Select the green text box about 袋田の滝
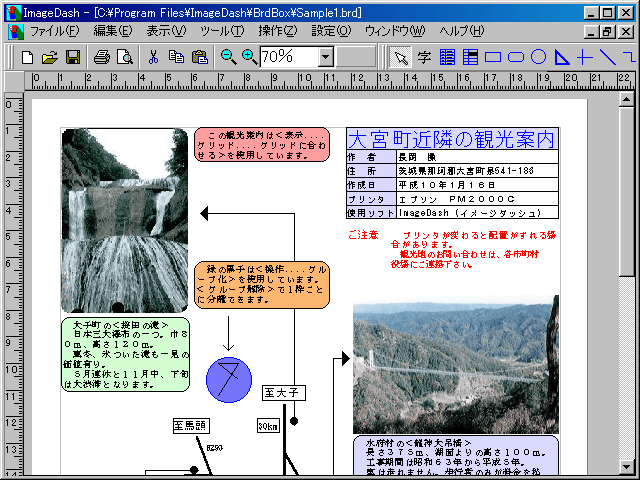Screen dimensions: 640x480 (x=126, y=354)
